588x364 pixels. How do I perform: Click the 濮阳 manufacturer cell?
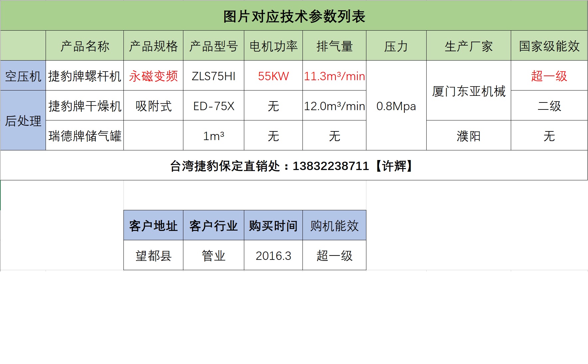tap(469, 136)
